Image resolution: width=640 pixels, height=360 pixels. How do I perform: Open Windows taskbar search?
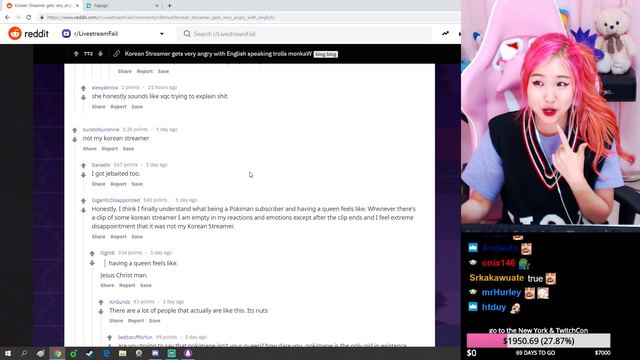24,353
